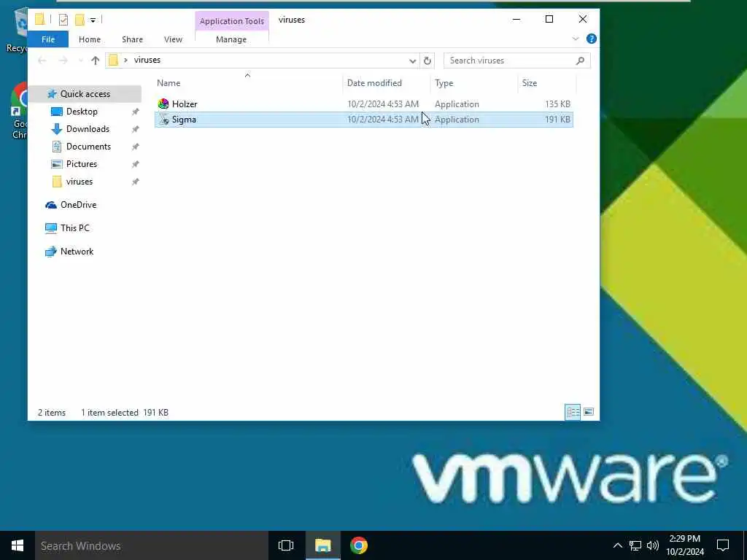Click the Forward navigation arrow
This screenshot has width=747, height=560.
63,61
